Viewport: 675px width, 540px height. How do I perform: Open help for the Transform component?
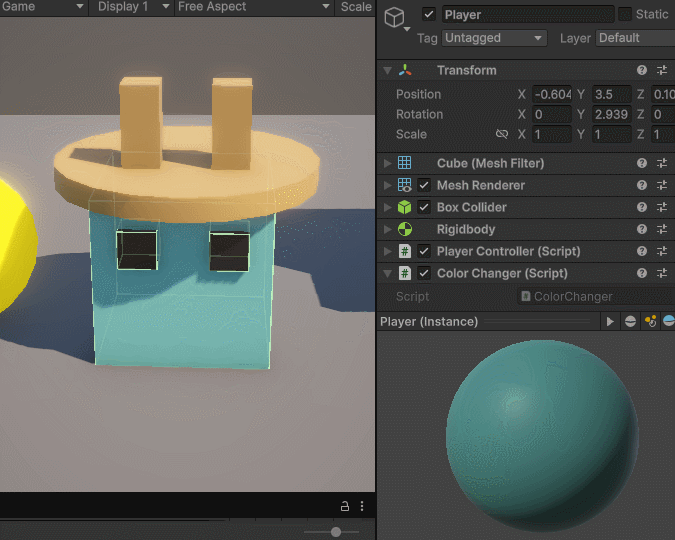(642, 71)
